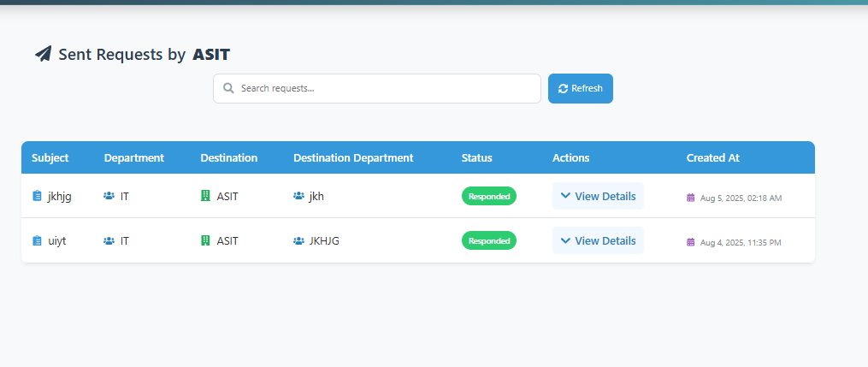868x367 pixels.
Task: Click the clipboard icon next to jkhjg
Action: point(37,196)
